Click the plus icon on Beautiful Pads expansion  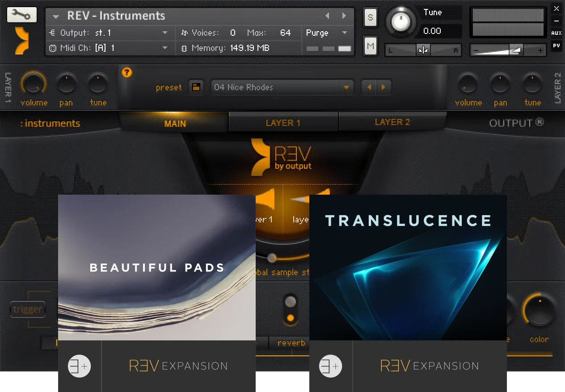[79, 366]
